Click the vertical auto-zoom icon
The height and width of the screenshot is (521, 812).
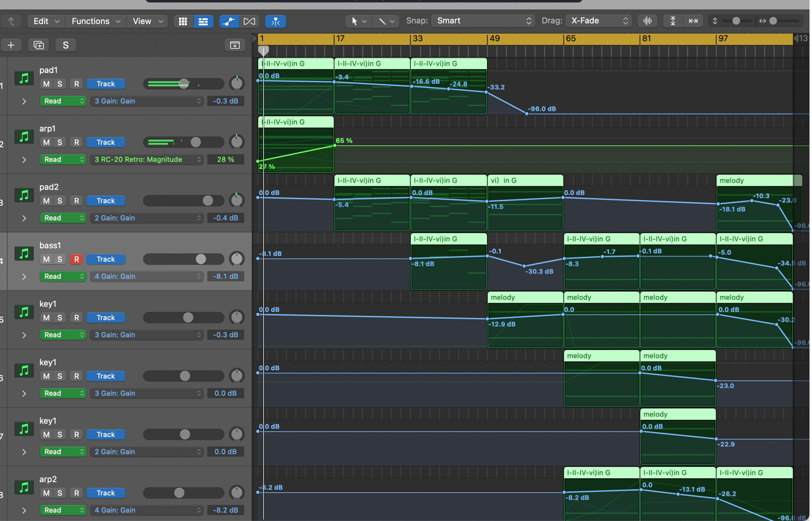click(672, 21)
